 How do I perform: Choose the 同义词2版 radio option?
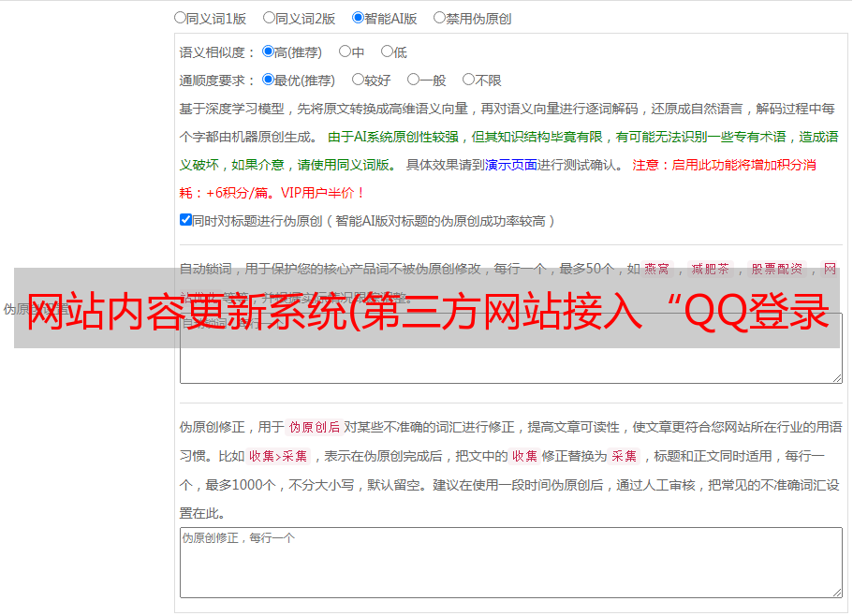click(269, 18)
